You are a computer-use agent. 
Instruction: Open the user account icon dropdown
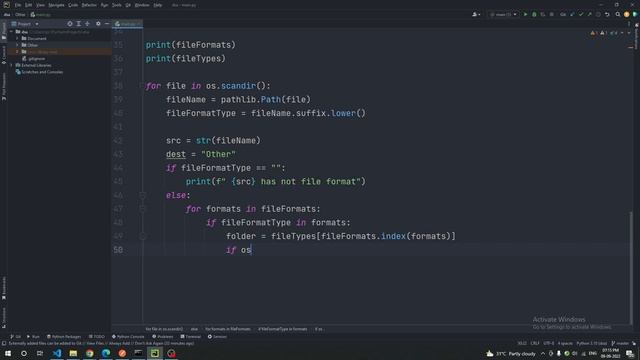476,14
